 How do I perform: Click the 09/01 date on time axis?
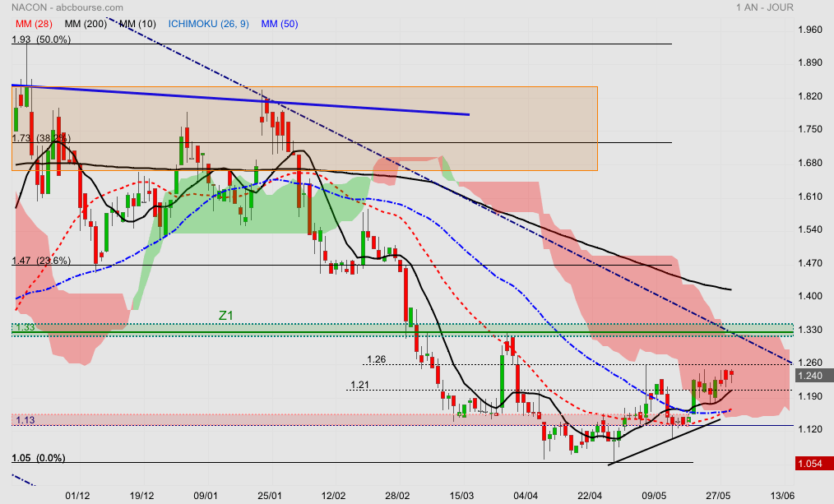tap(206, 496)
